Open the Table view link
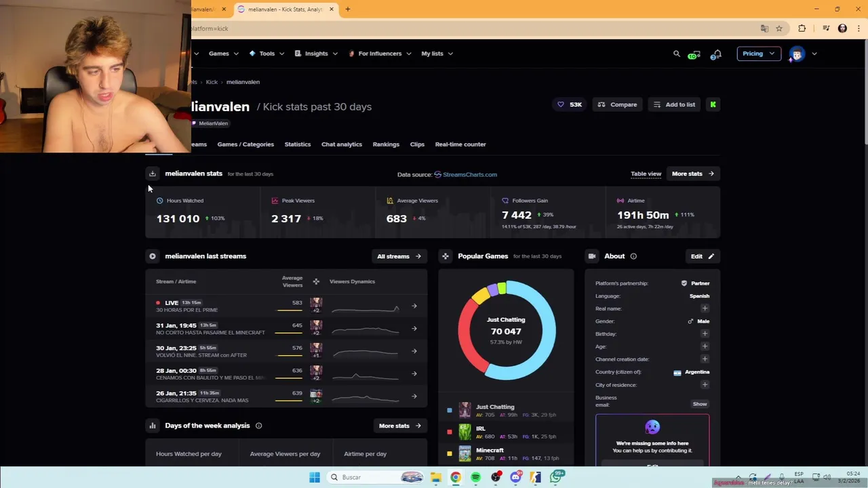868x488 pixels. coord(646,174)
